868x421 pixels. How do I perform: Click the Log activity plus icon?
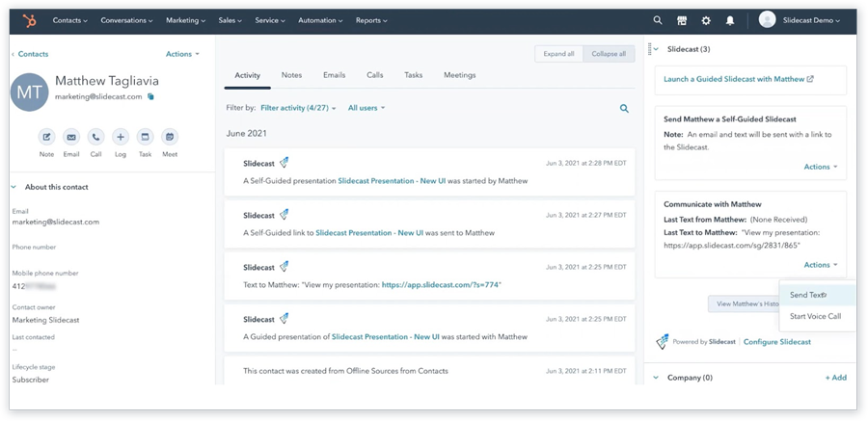tap(121, 137)
